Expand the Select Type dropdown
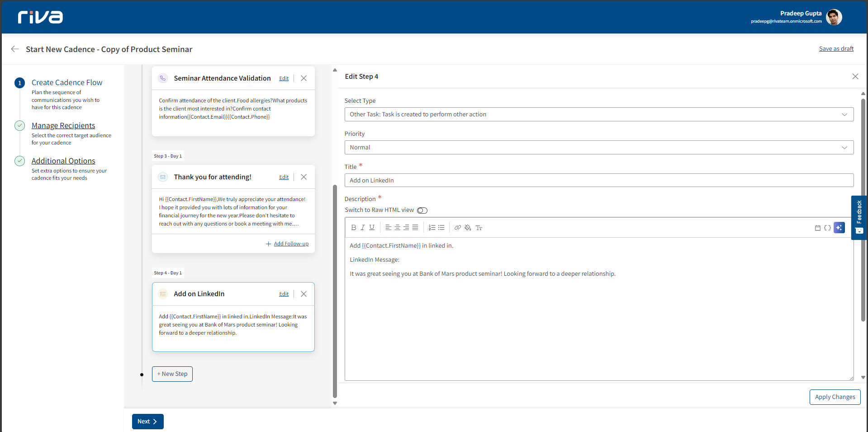868x432 pixels. [x=599, y=115]
